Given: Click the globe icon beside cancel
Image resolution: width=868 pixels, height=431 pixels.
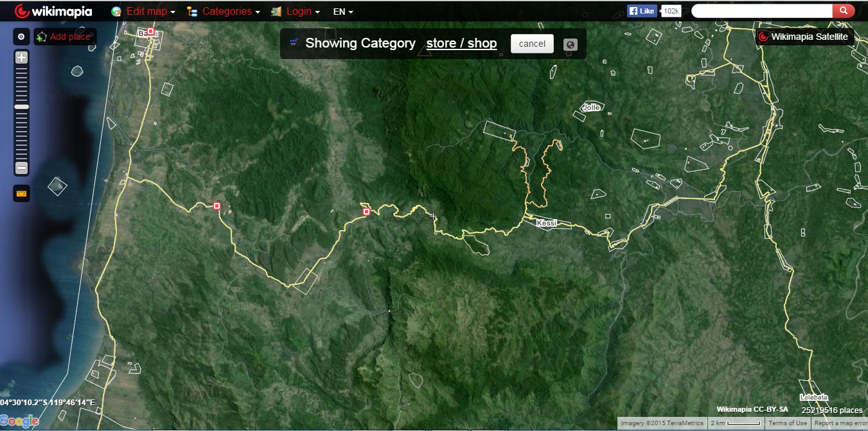Looking at the screenshot, I should (570, 44).
